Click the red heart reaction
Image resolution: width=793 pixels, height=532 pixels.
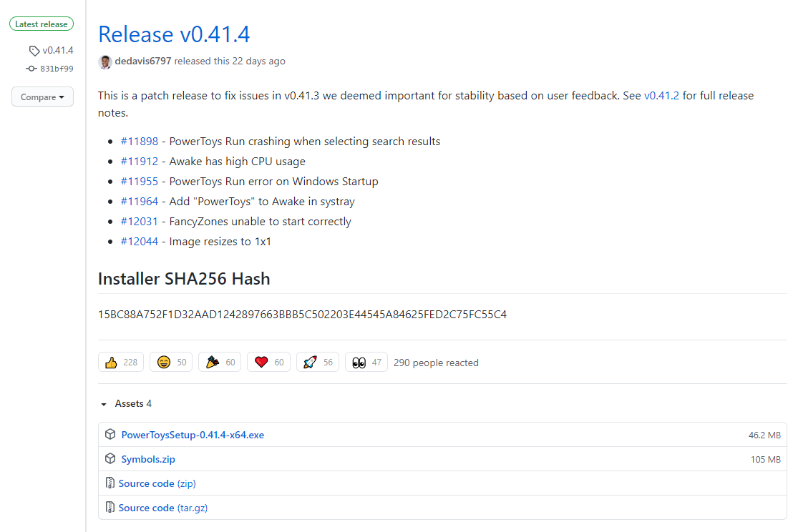click(268, 363)
